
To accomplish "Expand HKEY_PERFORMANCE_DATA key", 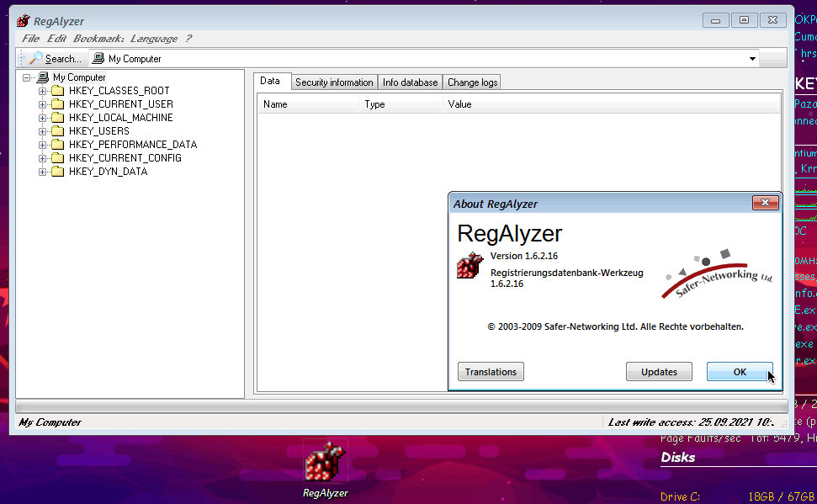I will coord(43,145).
